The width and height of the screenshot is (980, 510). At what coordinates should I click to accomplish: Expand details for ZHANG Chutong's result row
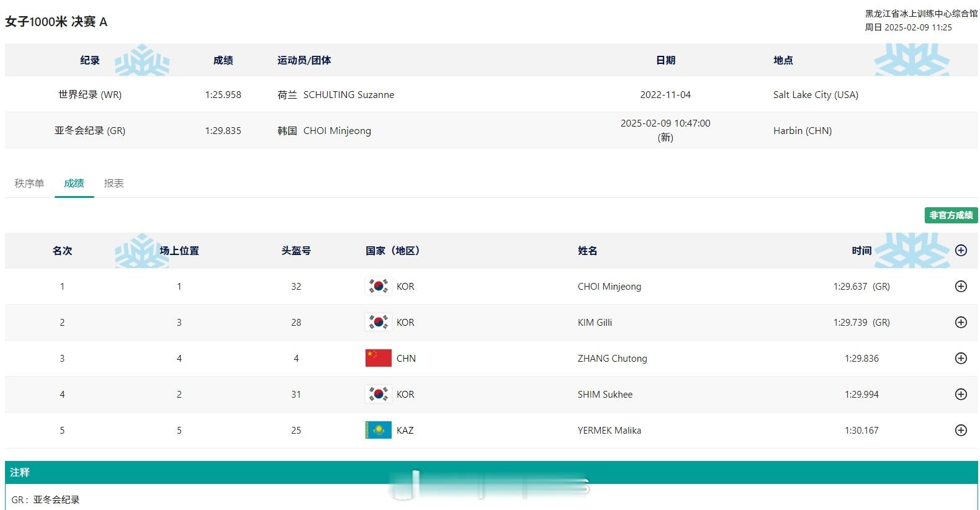961,358
